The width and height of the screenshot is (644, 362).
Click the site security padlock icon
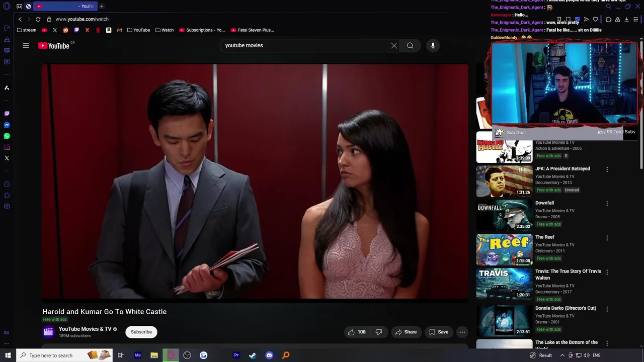49,19
